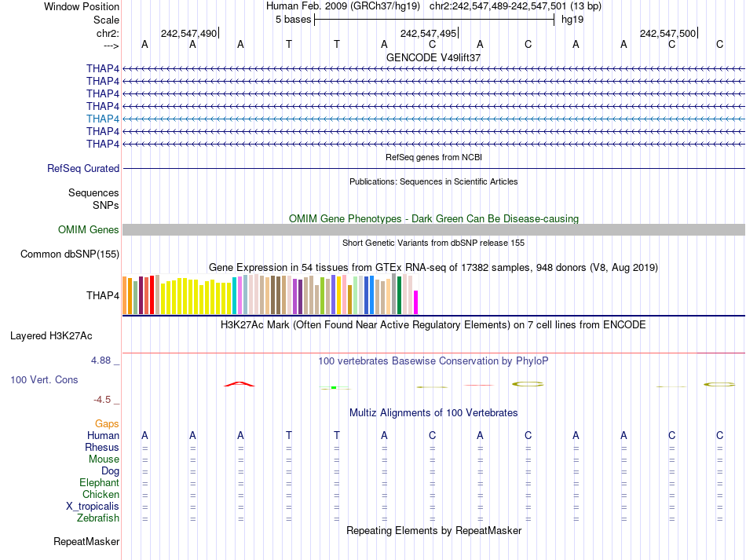Click the RefSeq Curated track label
The image size is (746, 560).
(x=83, y=168)
